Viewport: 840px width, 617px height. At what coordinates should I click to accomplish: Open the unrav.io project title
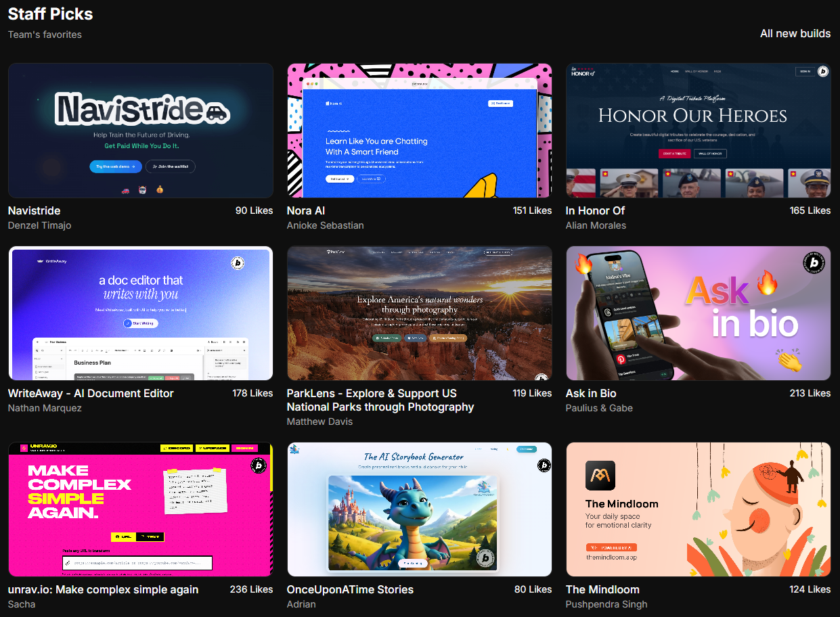(103, 589)
